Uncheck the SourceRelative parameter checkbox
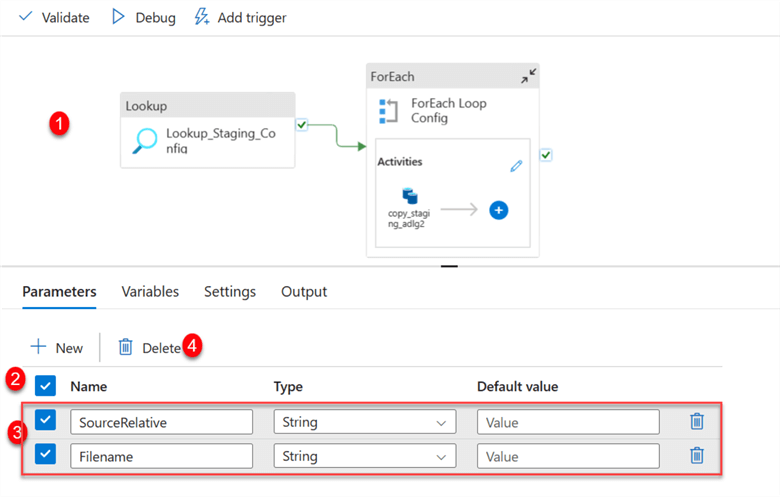 (x=45, y=421)
